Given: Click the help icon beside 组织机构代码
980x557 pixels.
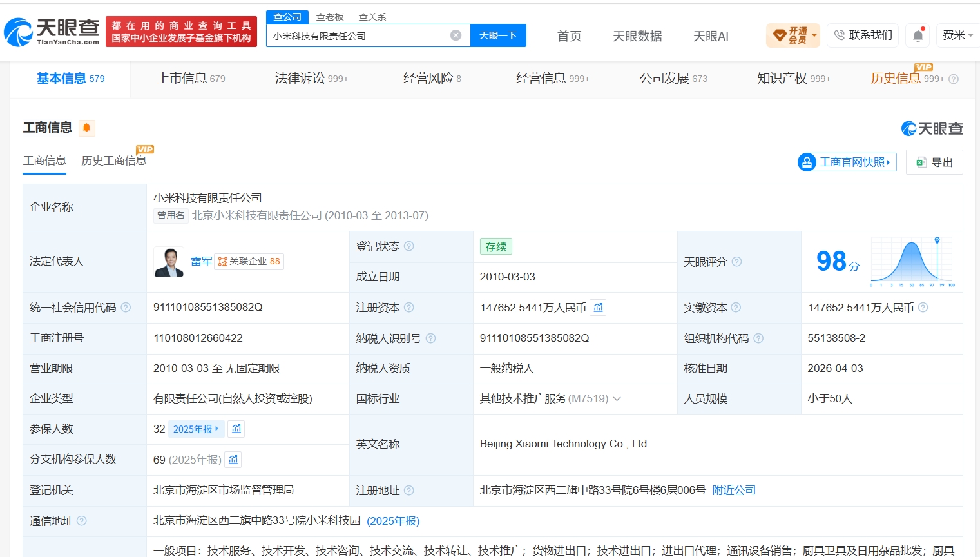Looking at the screenshot, I should [758, 338].
